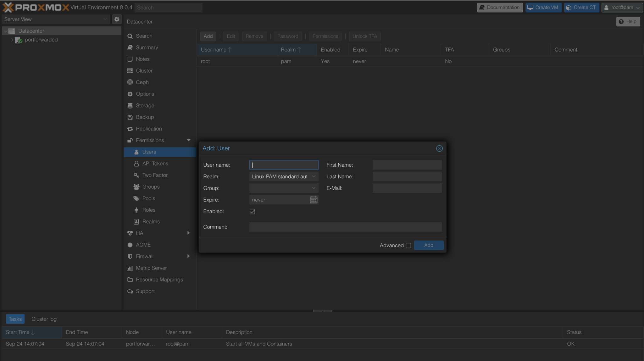Image resolution: width=644 pixels, height=361 pixels.
Task: Expand the Firewall submenu arrow
Action: 188,256
